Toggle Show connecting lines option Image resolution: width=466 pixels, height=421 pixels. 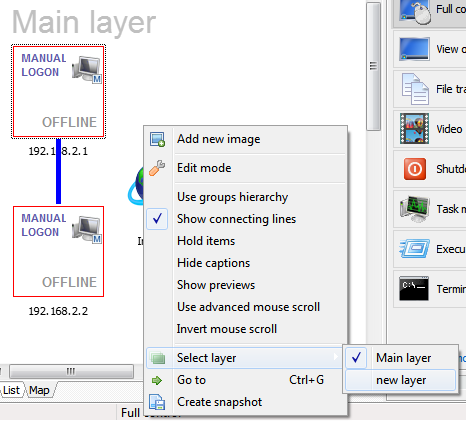pos(245,219)
